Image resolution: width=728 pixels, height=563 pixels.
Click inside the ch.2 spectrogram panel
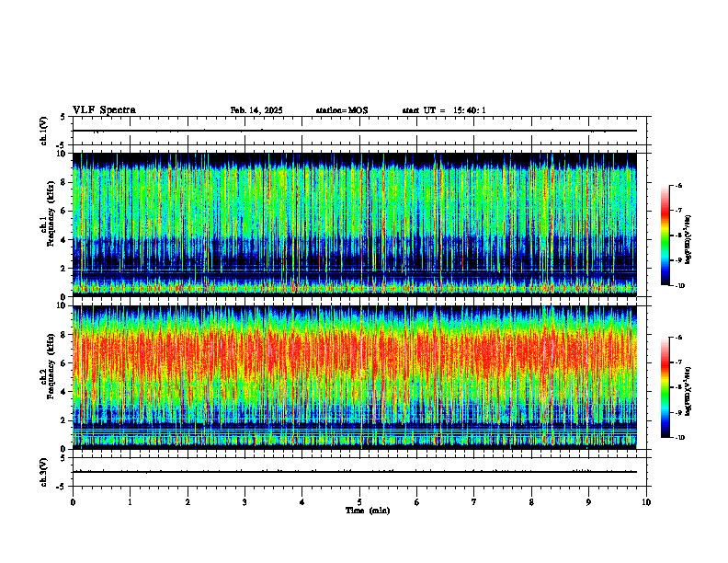coord(355,377)
